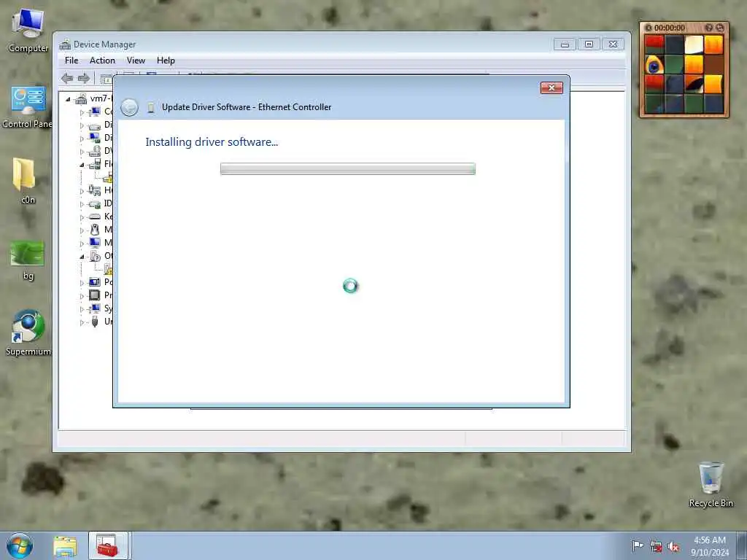This screenshot has height=560, width=747.
Task: Click the puzzle tile with the black beak
Action: pyautogui.click(x=694, y=85)
